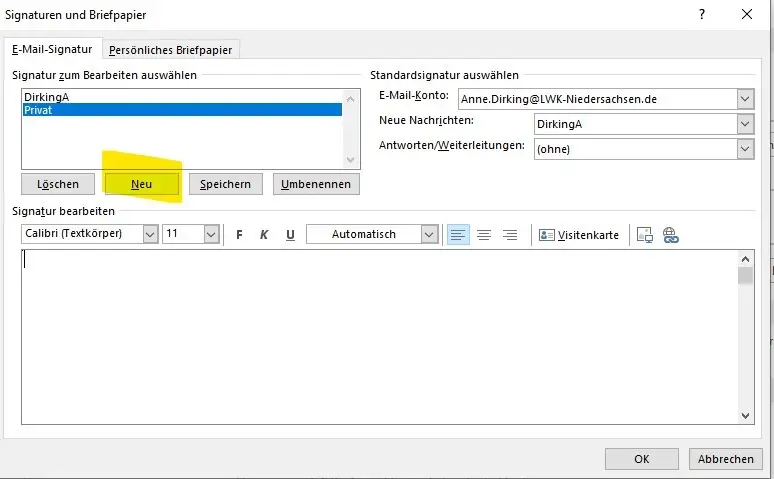
Task: Toggle bold (F) formatting
Action: coord(239,235)
